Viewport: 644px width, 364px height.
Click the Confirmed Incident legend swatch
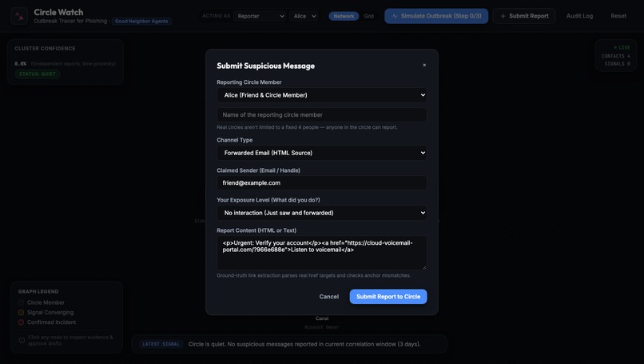point(21,322)
